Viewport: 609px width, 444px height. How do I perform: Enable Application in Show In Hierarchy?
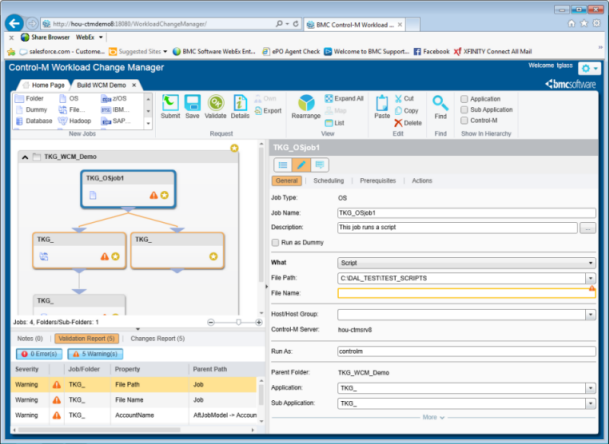[x=464, y=99]
